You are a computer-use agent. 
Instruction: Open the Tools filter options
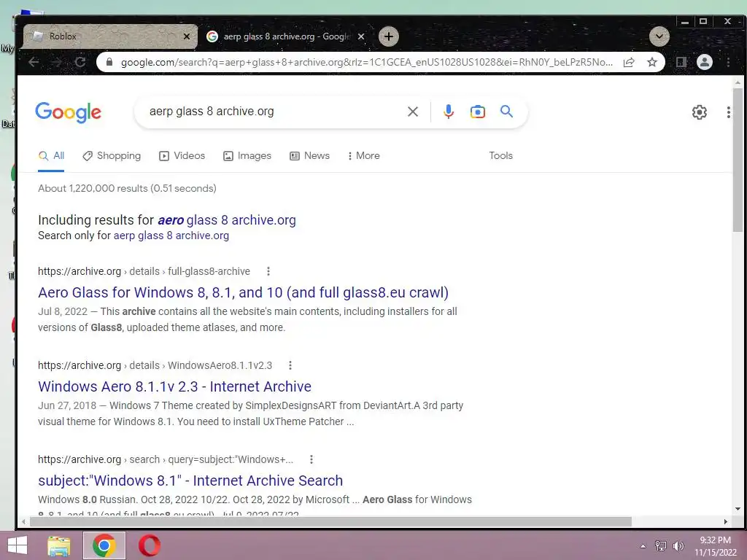(500, 156)
